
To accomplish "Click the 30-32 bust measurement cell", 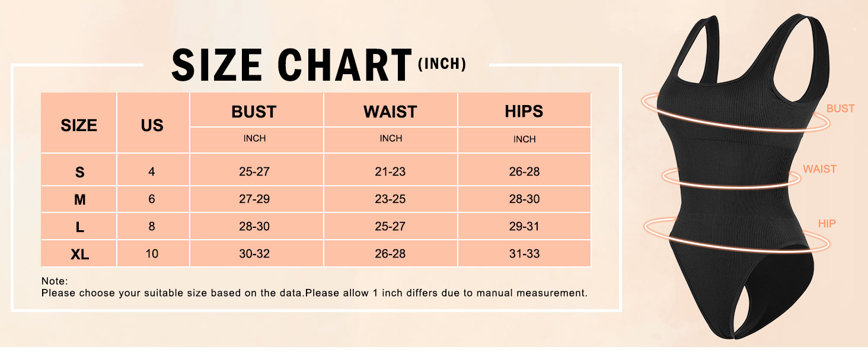I will [x=254, y=254].
